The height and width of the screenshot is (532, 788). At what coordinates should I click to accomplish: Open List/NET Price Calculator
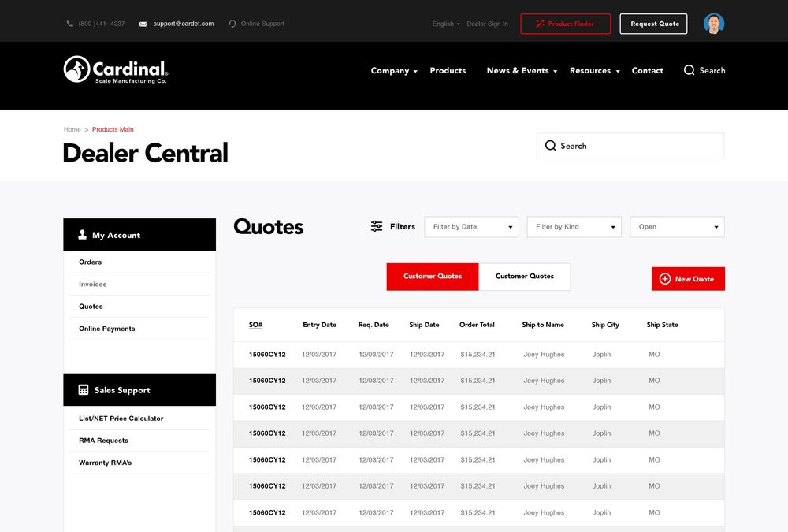pyautogui.click(x=121, y=419)
